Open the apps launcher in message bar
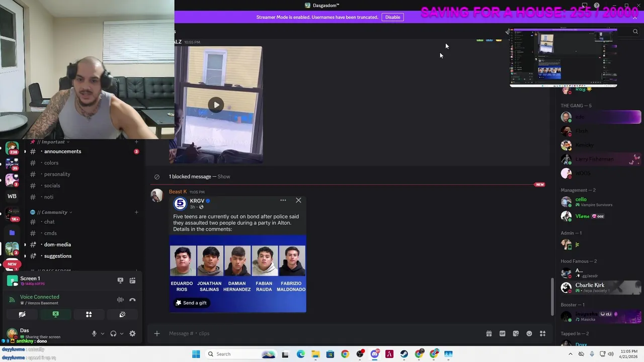The image size is (644, 362). (542, 333)
